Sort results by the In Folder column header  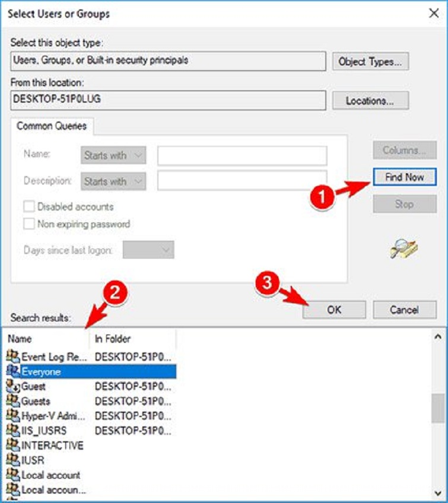click(132, 339)
